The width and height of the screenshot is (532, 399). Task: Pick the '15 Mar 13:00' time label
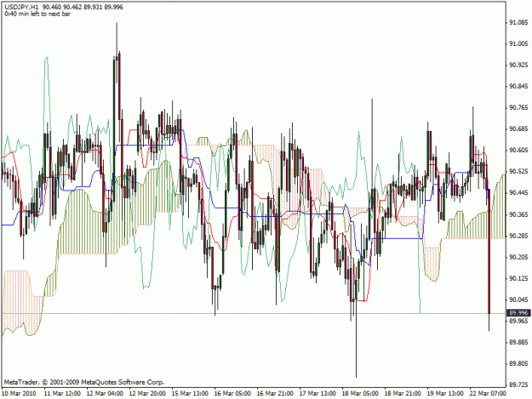coord(190,394)
